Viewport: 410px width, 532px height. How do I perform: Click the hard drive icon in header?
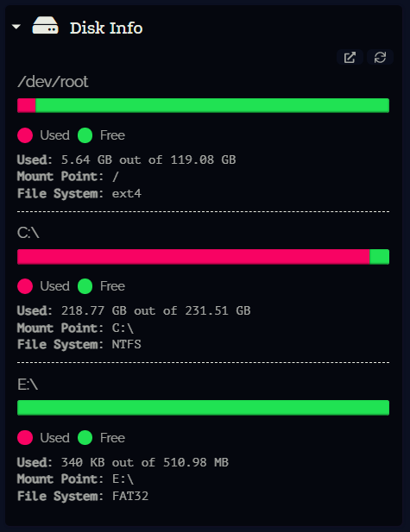(x=45, y=26)
